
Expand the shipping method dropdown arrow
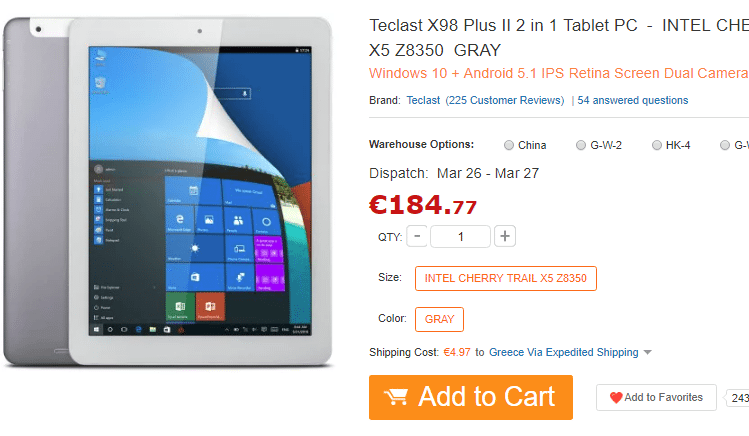pyautogui.click(x=648, y=352)
